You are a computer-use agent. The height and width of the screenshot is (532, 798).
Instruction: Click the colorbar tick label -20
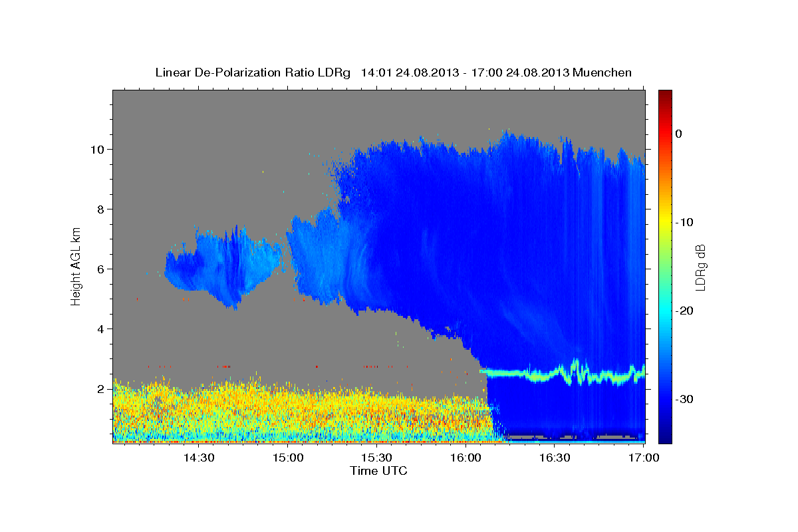(x=685, y=311)
